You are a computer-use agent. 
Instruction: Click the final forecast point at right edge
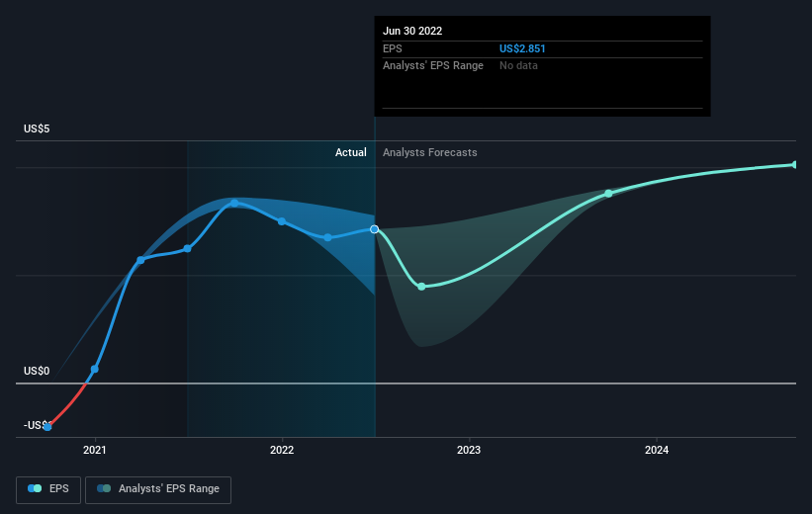pyautogui.click(x=795, y=165)
